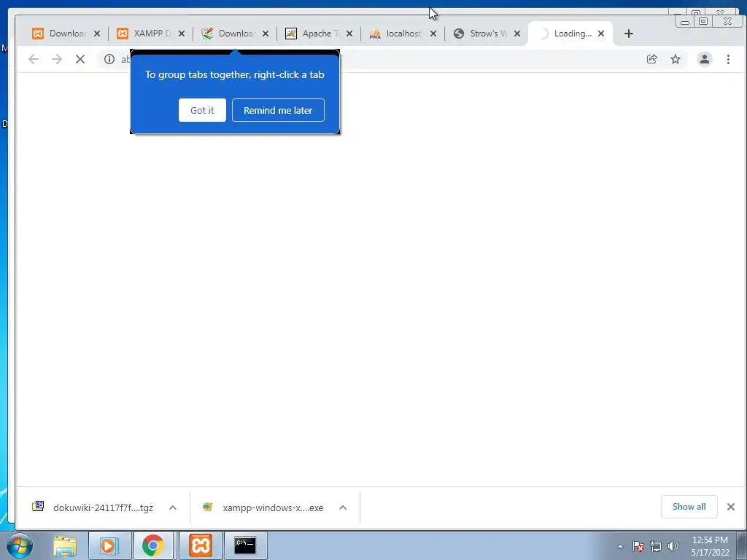
Task: Open the volume control icon
Action: (x=673, y=546)
